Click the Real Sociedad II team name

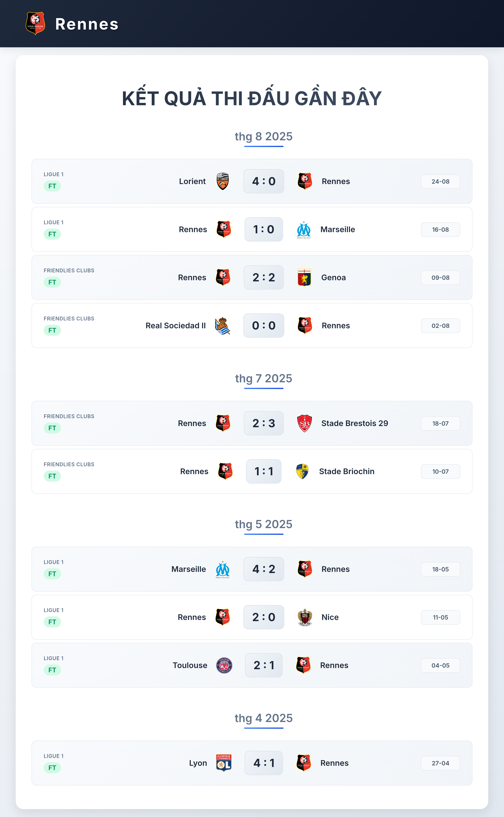pos(176,326)
